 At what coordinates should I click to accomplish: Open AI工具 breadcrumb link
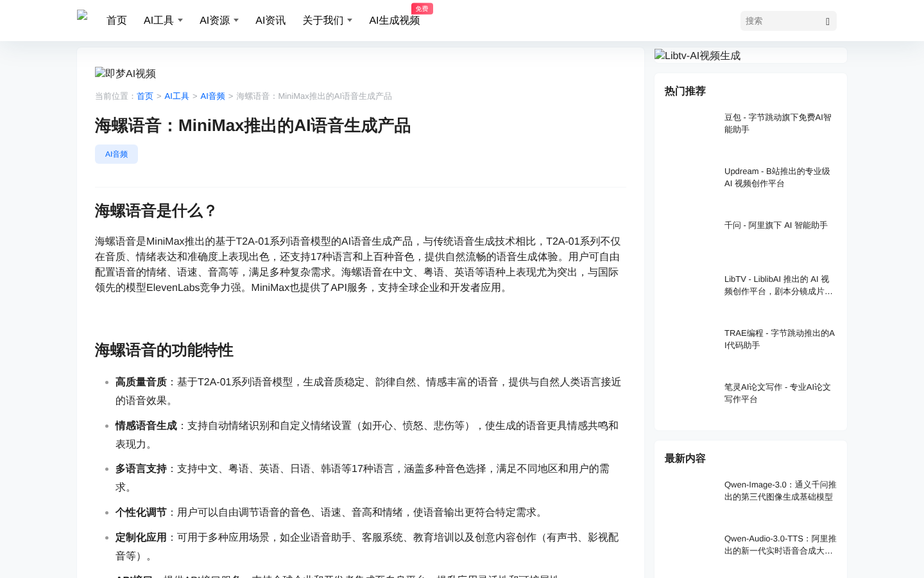point(176,96)
